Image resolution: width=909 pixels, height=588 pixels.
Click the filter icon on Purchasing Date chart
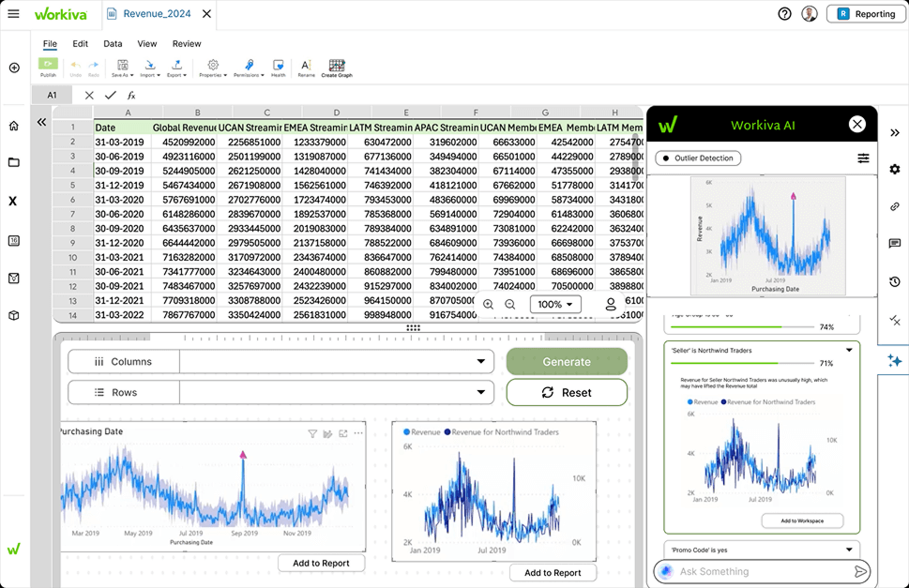tap(312, 433)
